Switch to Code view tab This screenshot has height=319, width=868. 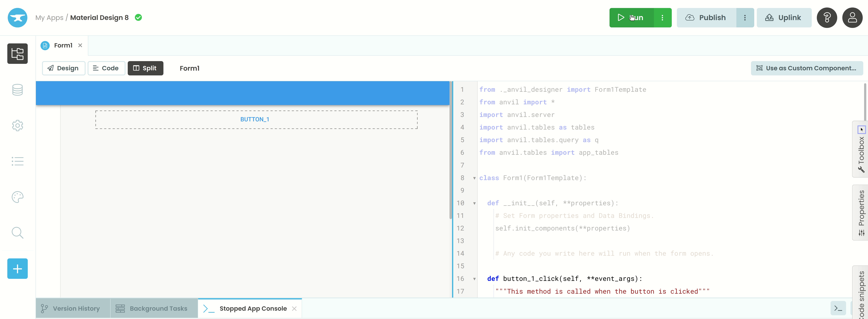(105, 68)
